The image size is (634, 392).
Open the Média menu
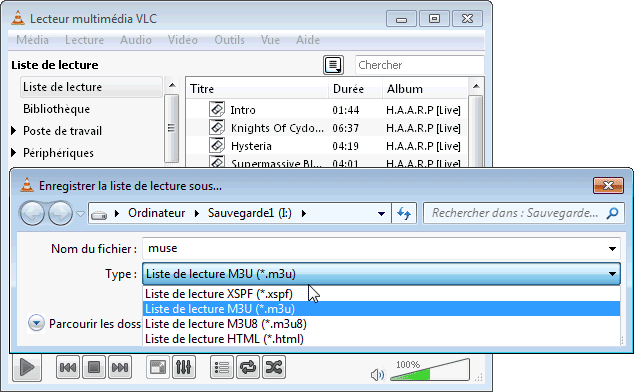pyautogui.click(x=32, y=40)
